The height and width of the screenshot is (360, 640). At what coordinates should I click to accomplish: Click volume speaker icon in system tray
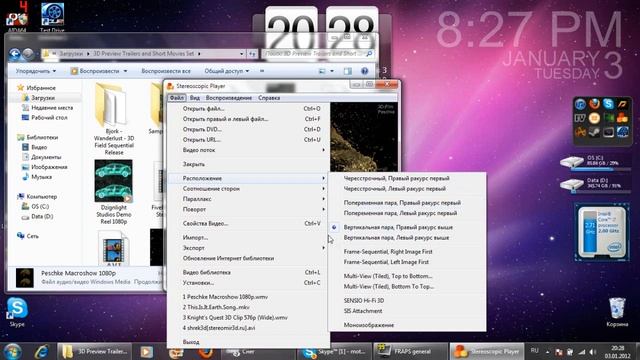click(593, 352)
